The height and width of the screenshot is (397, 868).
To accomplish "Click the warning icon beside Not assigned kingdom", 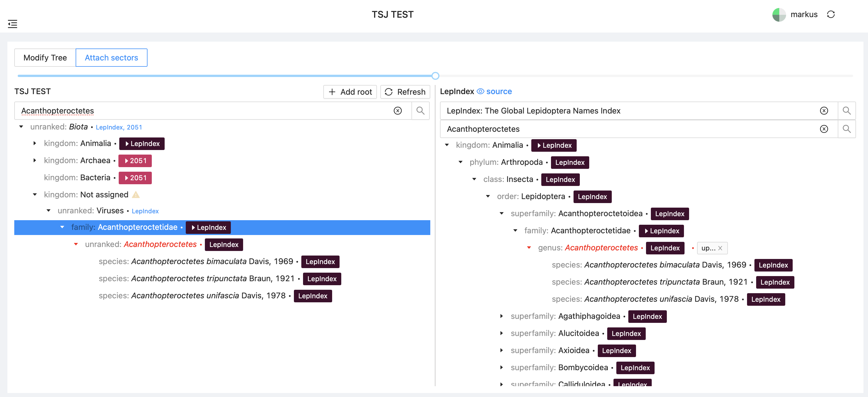I will pyautogui.click(x=136, y=195).
